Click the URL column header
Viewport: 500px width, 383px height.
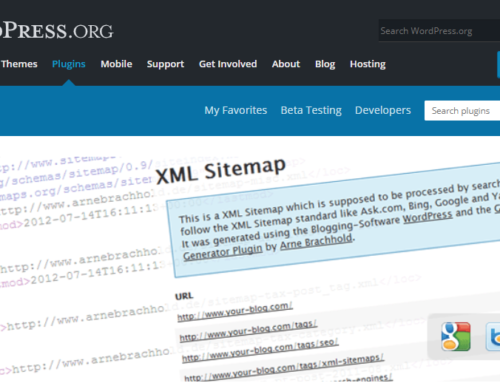pos(184,296)
